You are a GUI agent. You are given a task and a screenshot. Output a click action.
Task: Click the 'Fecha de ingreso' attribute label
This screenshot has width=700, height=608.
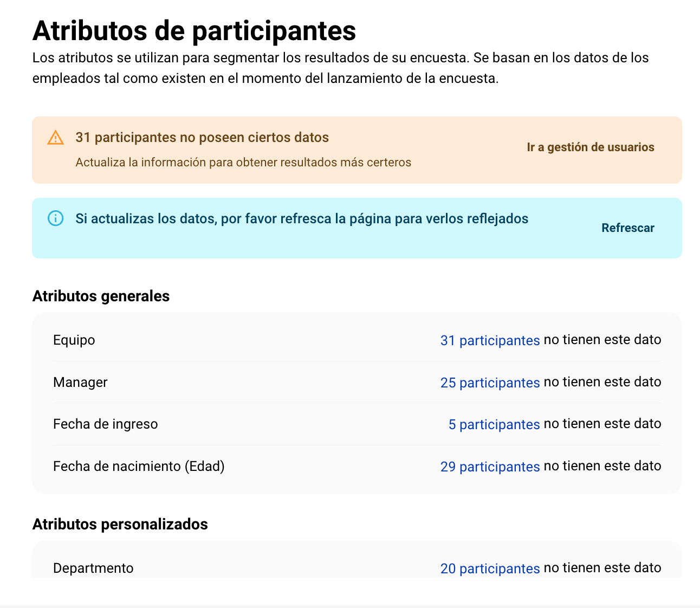point(106,424)
